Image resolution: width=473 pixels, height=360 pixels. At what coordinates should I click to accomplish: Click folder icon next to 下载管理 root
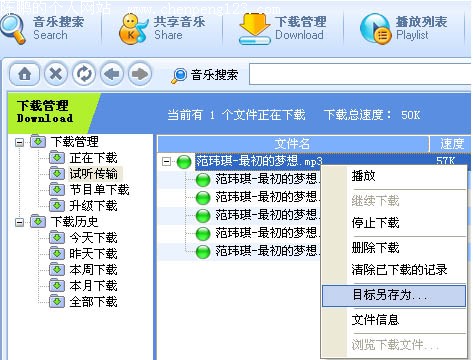point(38,141)
